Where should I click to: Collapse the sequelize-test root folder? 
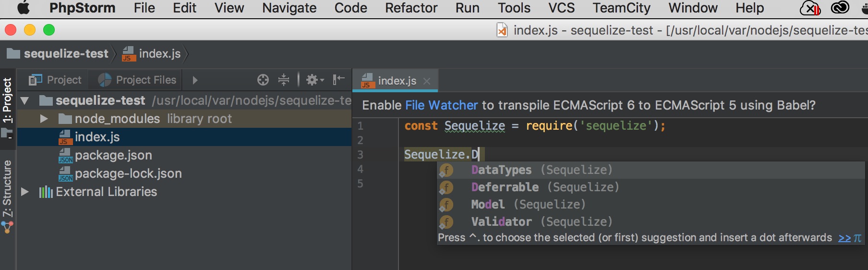point(24,101)
